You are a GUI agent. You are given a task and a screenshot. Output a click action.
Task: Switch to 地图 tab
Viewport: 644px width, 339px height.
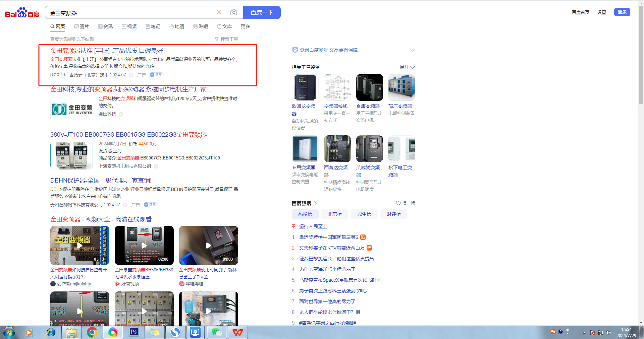click(177, 26)
